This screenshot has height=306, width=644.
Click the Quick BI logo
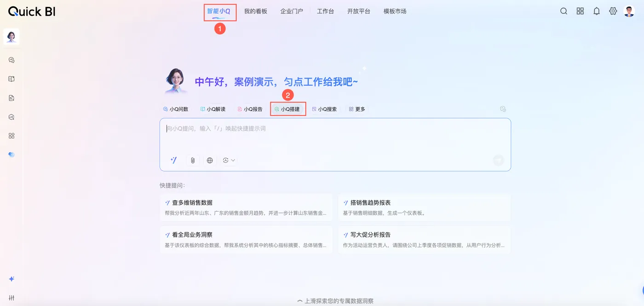[32, 12]
